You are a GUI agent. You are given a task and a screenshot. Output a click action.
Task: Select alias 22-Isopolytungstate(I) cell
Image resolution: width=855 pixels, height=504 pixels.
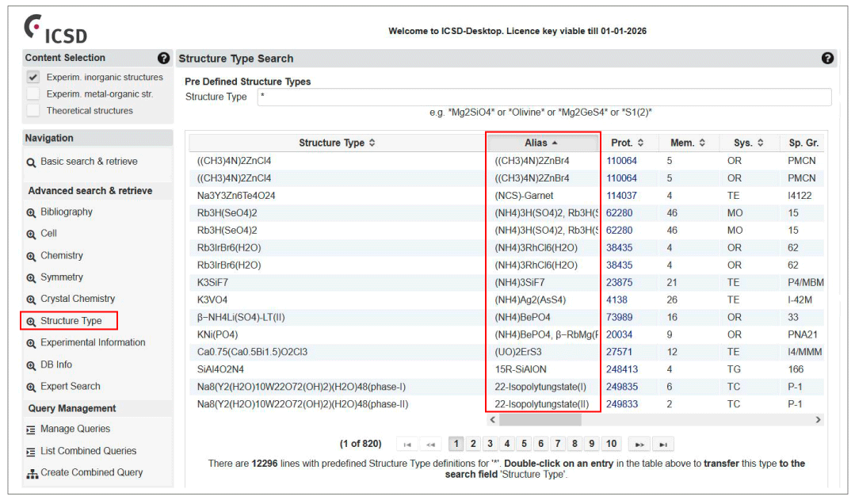click(543, 387)
